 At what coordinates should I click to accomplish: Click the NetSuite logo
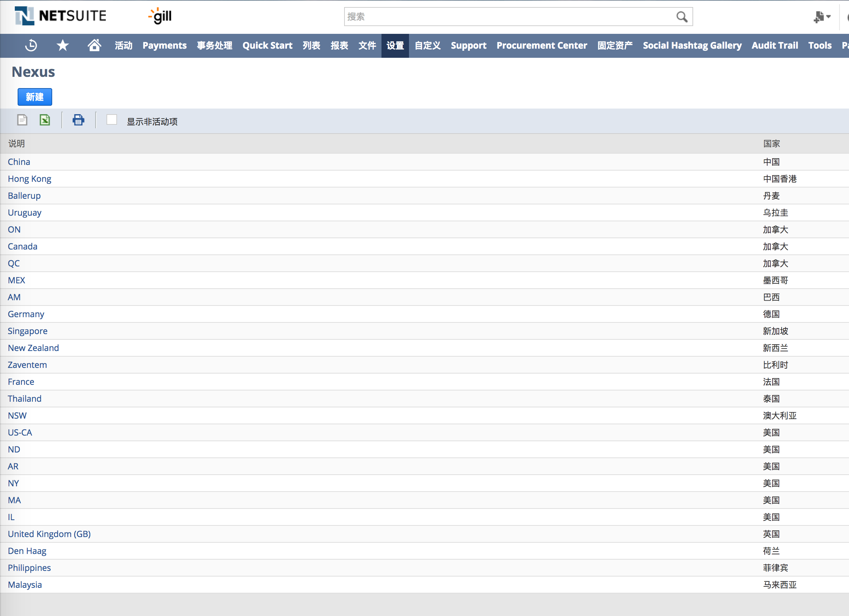click(61, 16)
